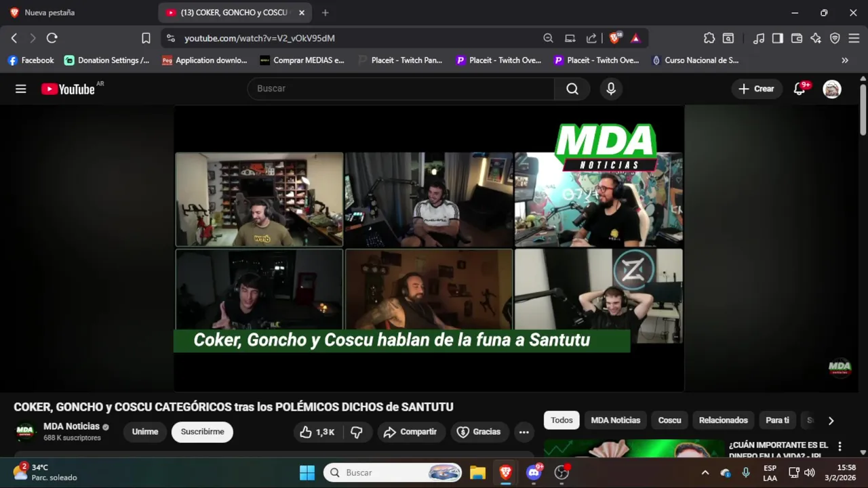The height and width of the screenshot is (488, 868).
Task: Share this page from address bar
Action: (x=591, y=39)
